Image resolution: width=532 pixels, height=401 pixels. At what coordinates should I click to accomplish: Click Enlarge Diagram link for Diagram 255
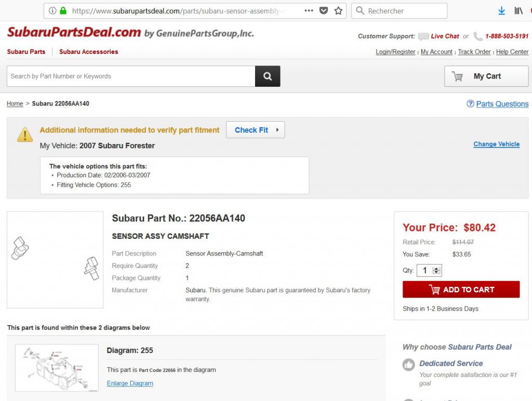pos(130,383)
